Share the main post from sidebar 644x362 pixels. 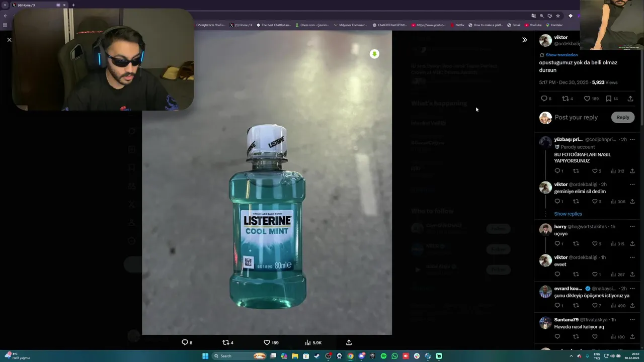coord(630,99)
